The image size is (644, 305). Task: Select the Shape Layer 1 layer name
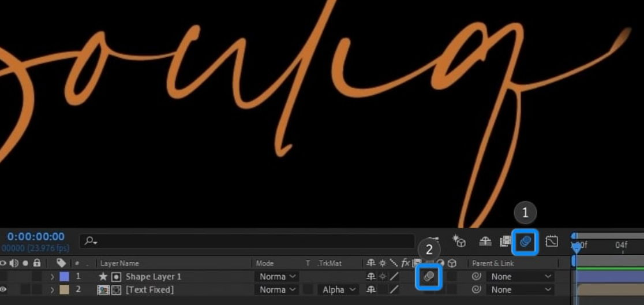(x=153, y=277)
